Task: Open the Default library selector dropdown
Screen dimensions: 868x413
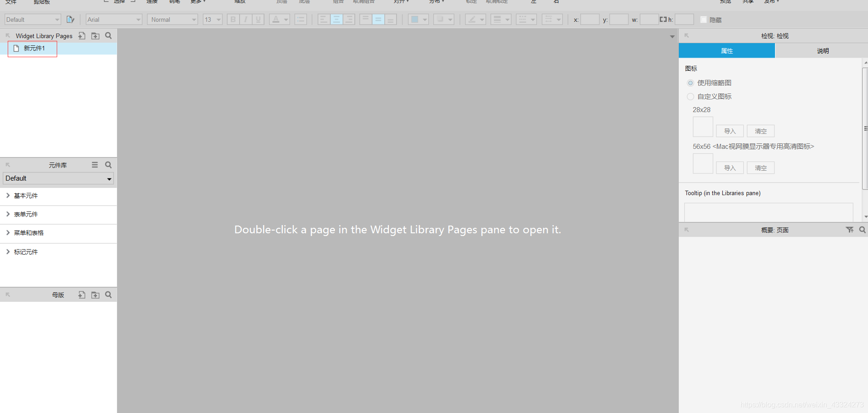Action: (x=59, y=178)
